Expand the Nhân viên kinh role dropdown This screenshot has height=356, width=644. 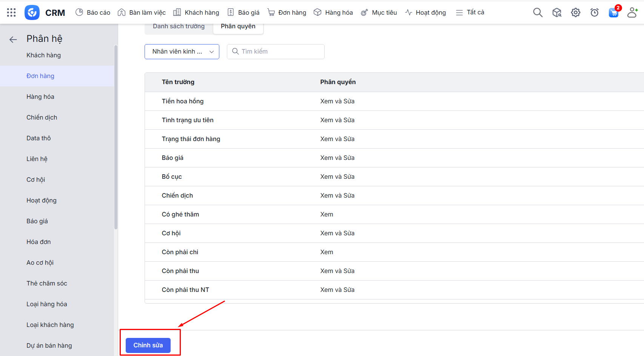182,52
